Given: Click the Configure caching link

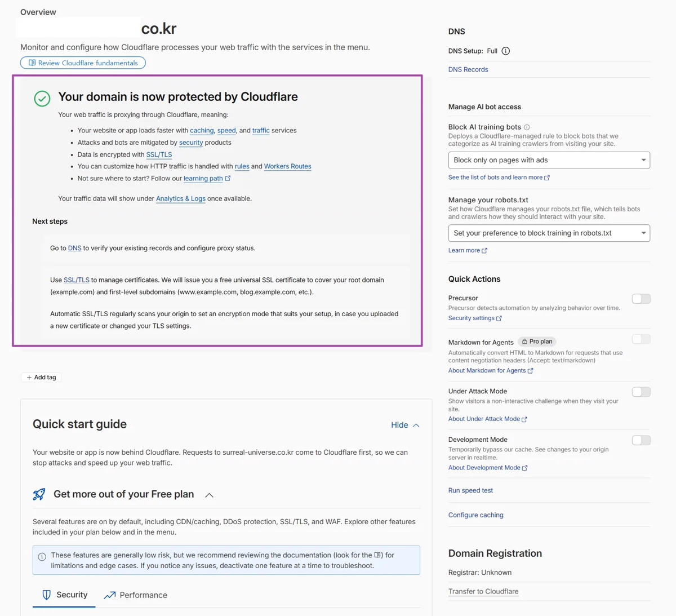Looking at the screenshot, I should pos(476,515).
